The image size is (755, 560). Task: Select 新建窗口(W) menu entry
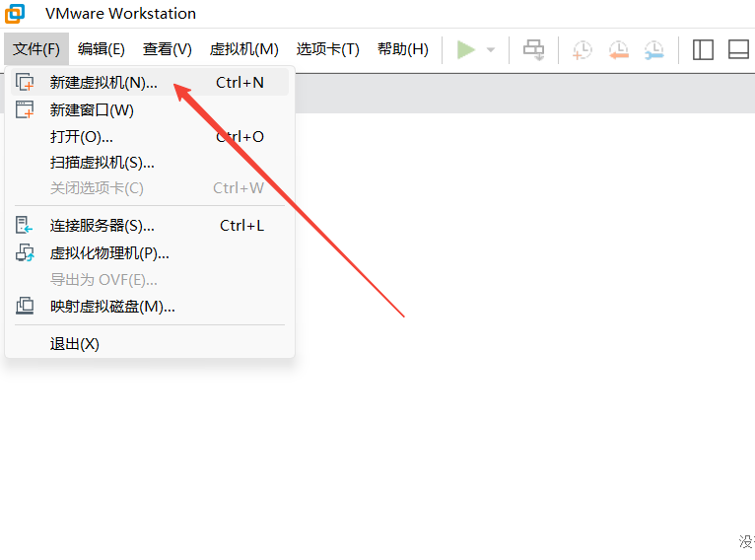click(150, 109)
